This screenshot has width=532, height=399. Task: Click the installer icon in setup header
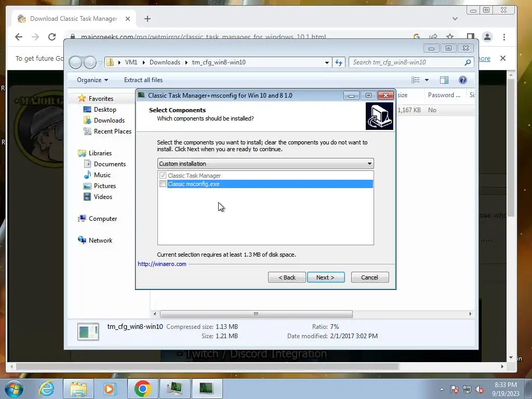(379, 116)
